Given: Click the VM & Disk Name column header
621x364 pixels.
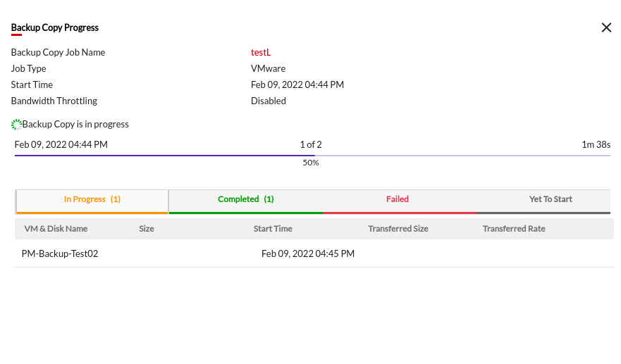Looking at the screenshot, I should 56,229.
